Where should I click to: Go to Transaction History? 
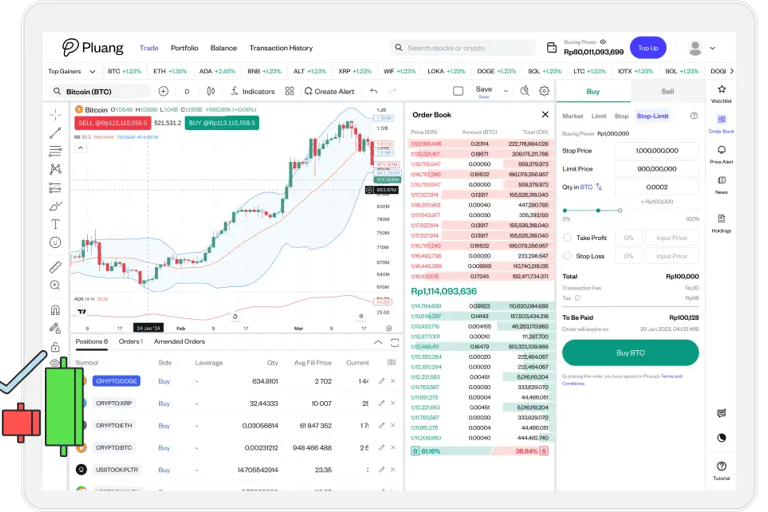[281, 48]
